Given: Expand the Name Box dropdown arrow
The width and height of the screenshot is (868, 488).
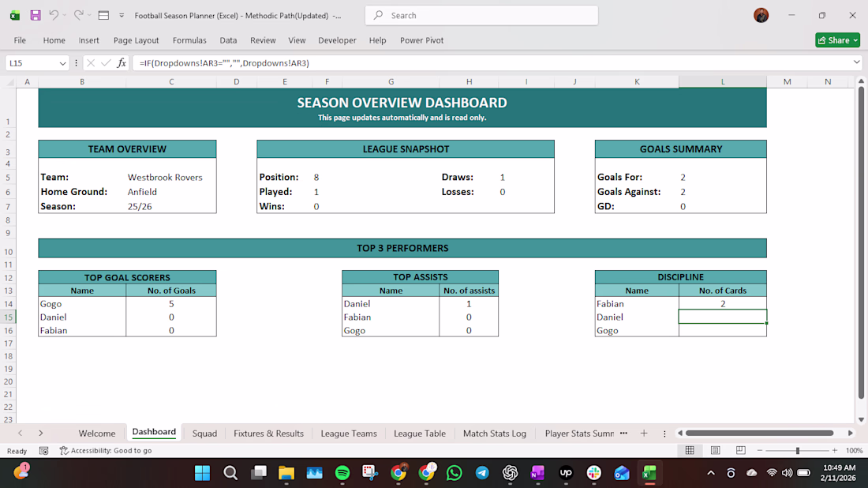Looking at the screenshot, I should (62, 63).
